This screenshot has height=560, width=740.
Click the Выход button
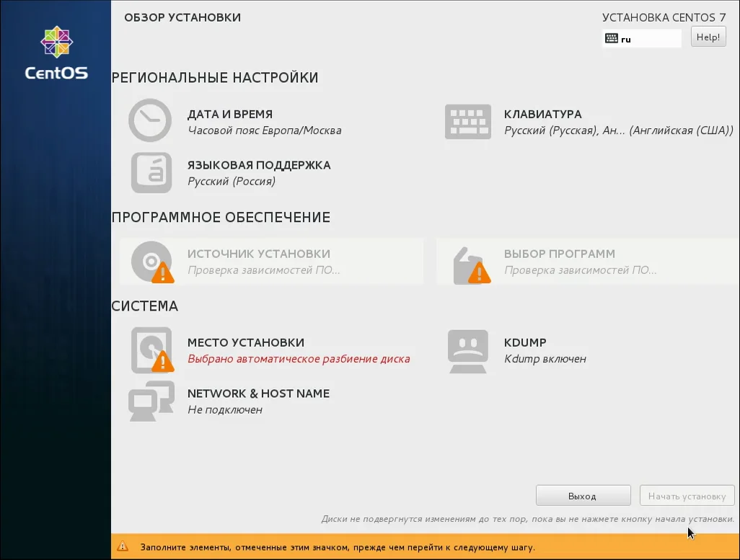(x=583, y=495)
